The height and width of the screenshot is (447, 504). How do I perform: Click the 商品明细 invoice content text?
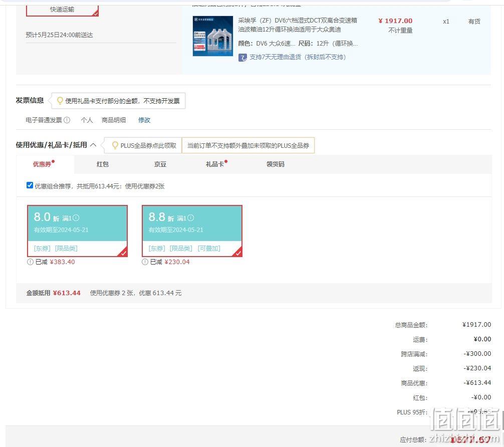tap(114, 120)
